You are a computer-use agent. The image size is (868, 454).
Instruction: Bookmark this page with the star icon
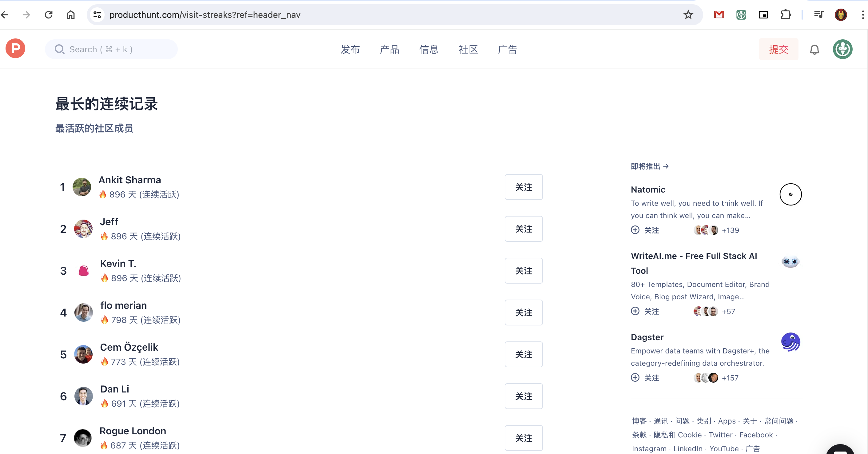[x=688, y=14]
